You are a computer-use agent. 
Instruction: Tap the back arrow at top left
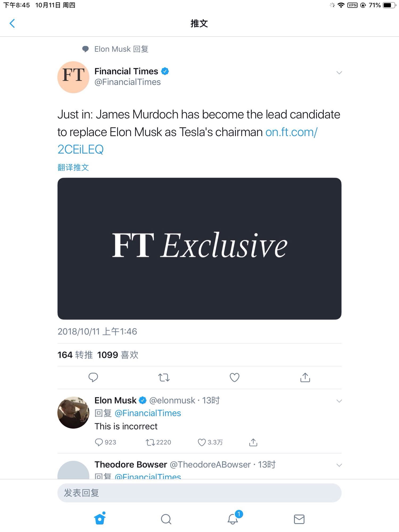[x=12, y=23]
